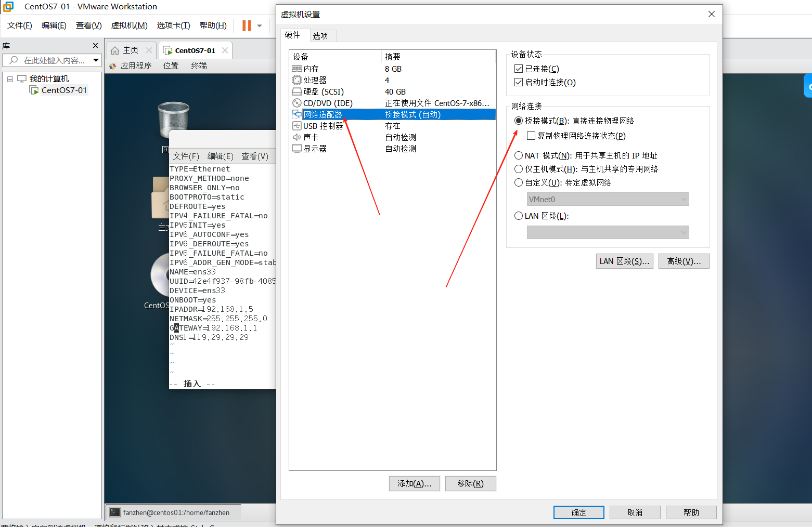Screen dimensions: 812x527
Task: Toggle Connect at power on checkbox
Action: [x=519, y=82]
